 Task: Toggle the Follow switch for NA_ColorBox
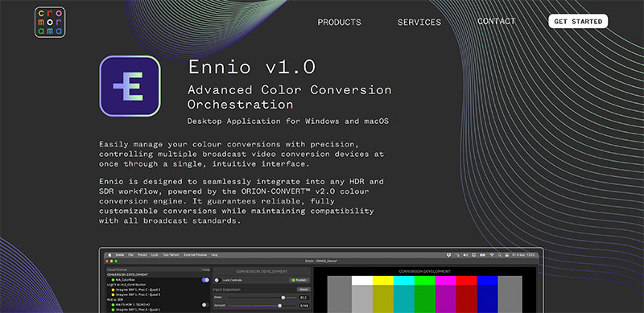tap(205, 280)
